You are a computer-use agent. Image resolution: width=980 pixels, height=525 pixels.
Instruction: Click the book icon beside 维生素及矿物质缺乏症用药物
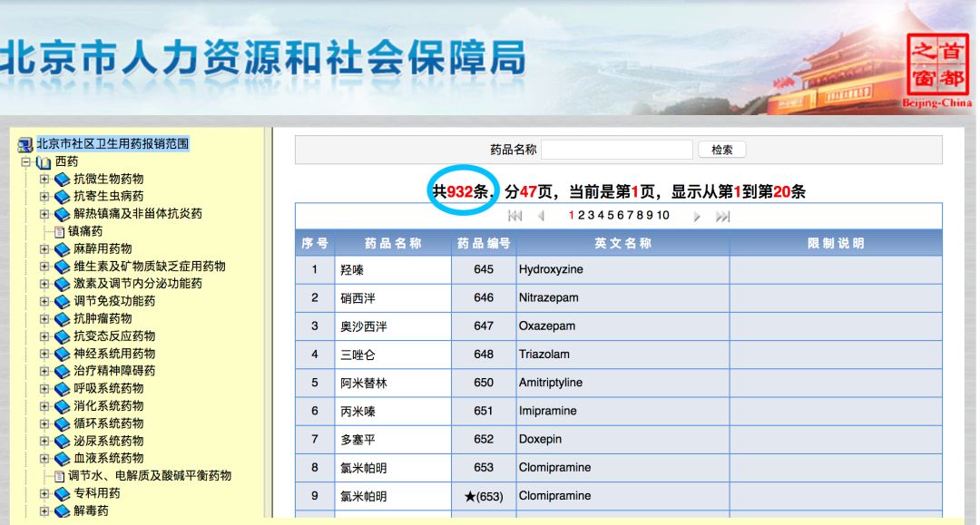click(x=62, y=267)
